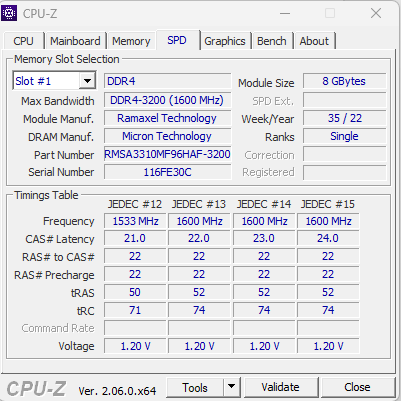
Task: Click CAS# Latency value 23.0
Action: click(264, 239)
